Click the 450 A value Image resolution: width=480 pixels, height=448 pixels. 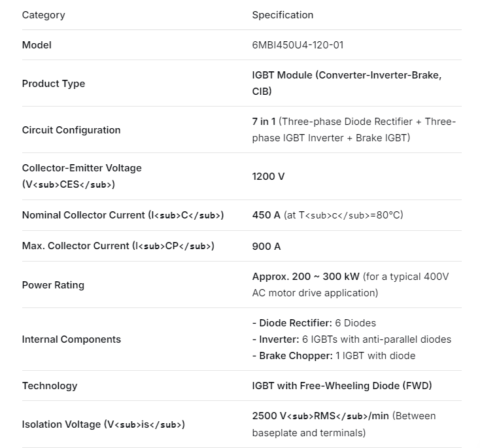pos(266,215)
